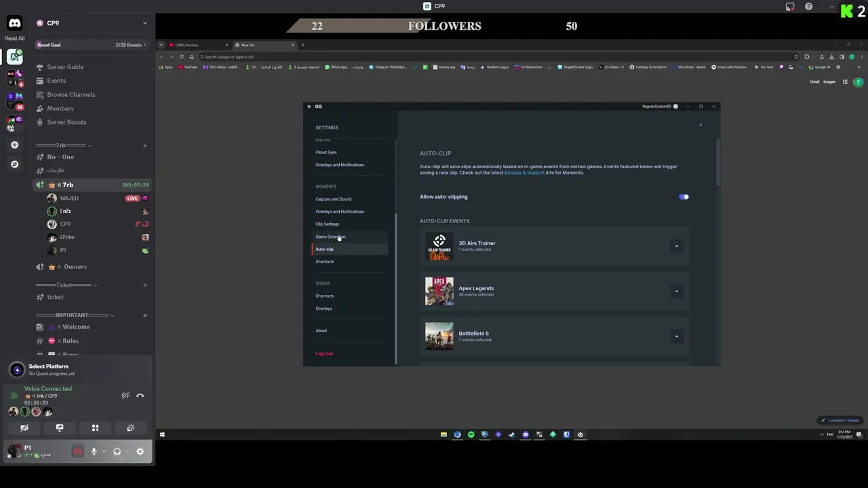Open CP9 server menu chevron
Image resolution: width=868 pixels, height=488 pixels.
click(144, 23)
